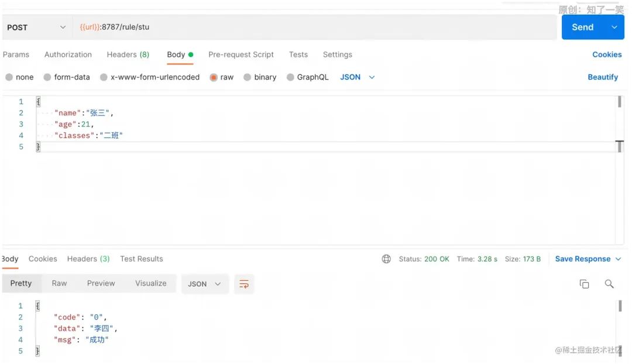632x364 pixels.
Task: Open the response Headers (3) tab
Action: tap(88, 259)
